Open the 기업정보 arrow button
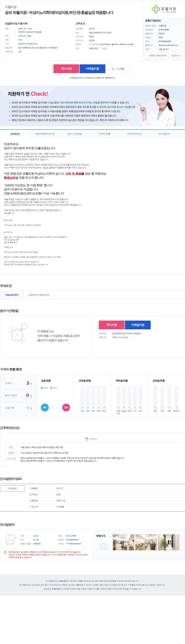The height and width of the screenshot is (644, 185). 175,56
